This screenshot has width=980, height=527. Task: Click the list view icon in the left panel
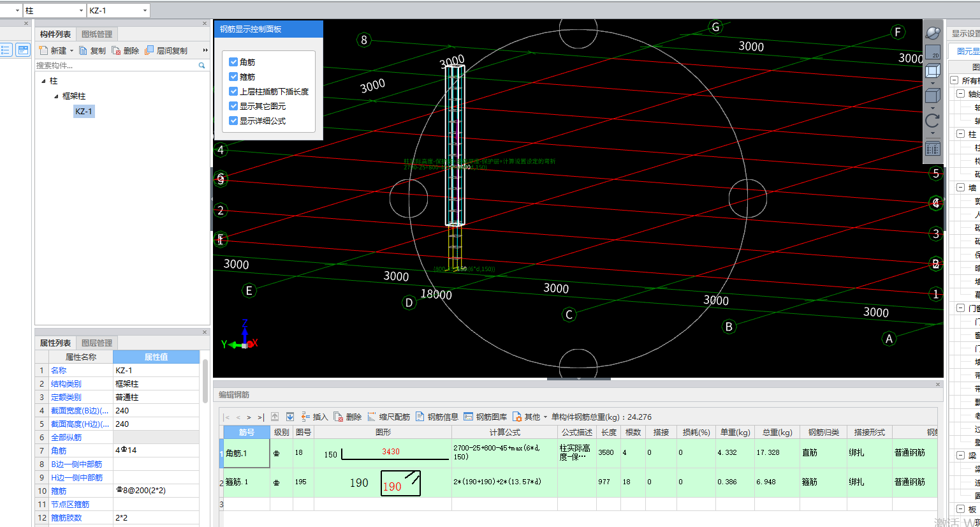point(6,50)
